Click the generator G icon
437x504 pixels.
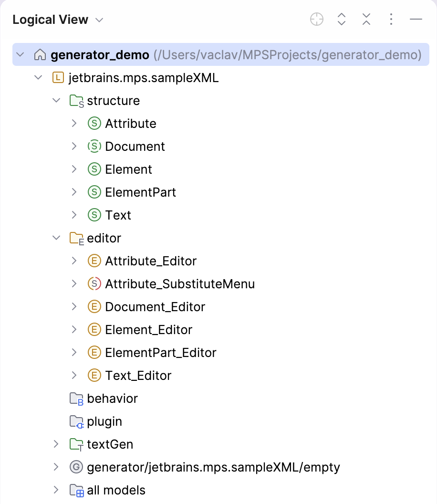(x=76, y=467)
